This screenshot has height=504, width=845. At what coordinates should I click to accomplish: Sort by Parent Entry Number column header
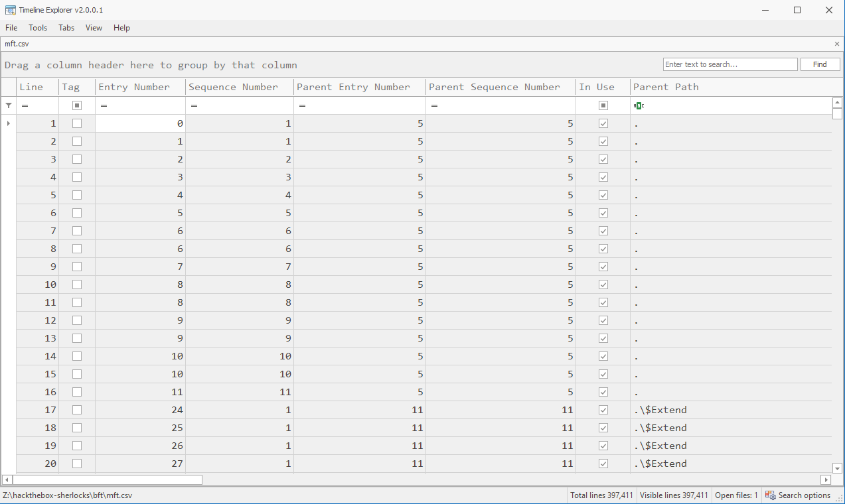353,87
